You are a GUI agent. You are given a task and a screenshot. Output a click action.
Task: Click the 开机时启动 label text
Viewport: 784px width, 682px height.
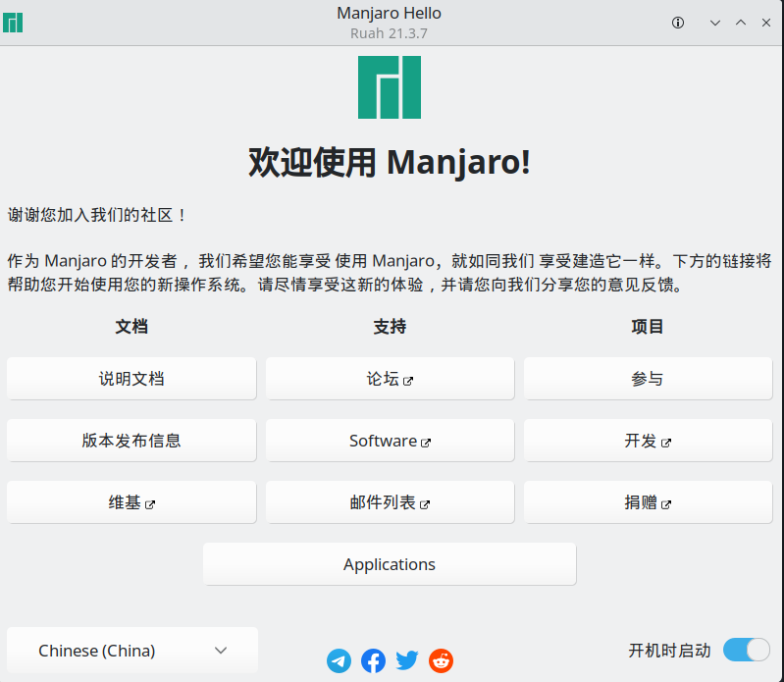[669, 650]
